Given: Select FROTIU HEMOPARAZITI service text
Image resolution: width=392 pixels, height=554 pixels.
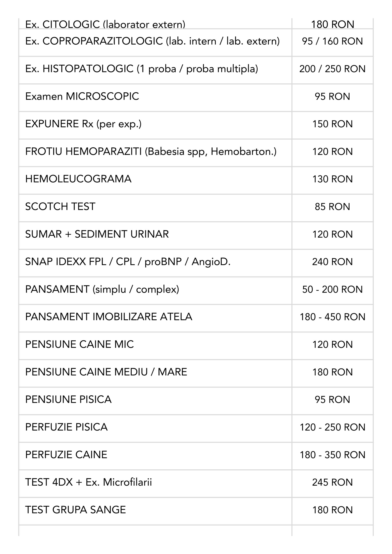Looking at the screenshot, I should [151, 151].
